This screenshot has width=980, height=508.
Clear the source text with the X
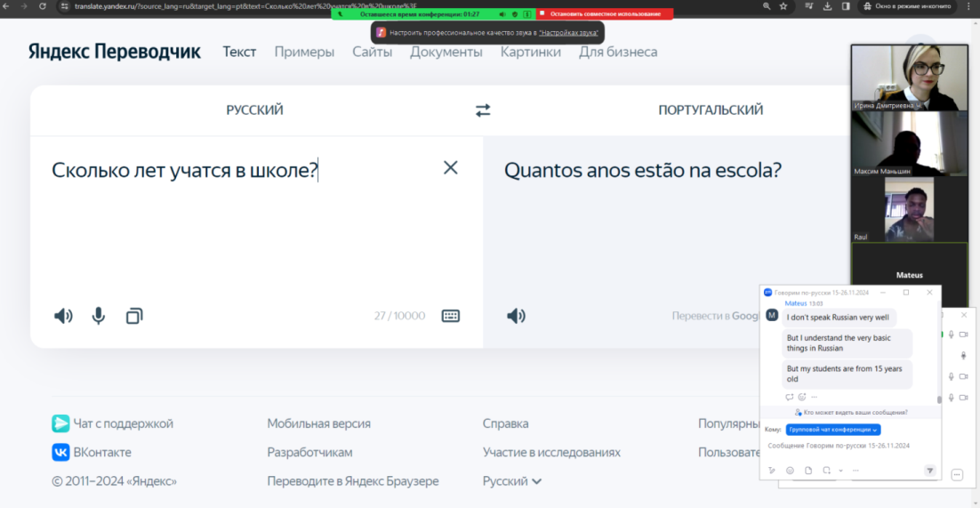click(x=451, y=167)
